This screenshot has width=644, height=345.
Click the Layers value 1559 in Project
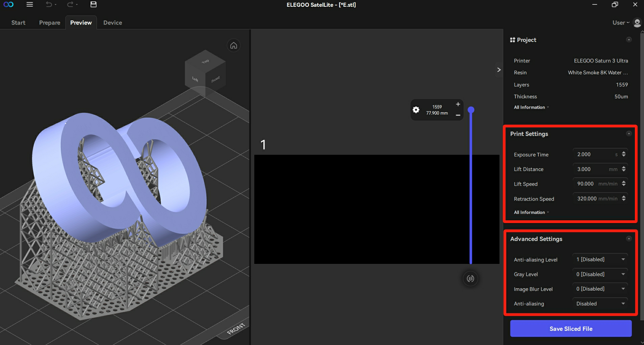[622, 85]
